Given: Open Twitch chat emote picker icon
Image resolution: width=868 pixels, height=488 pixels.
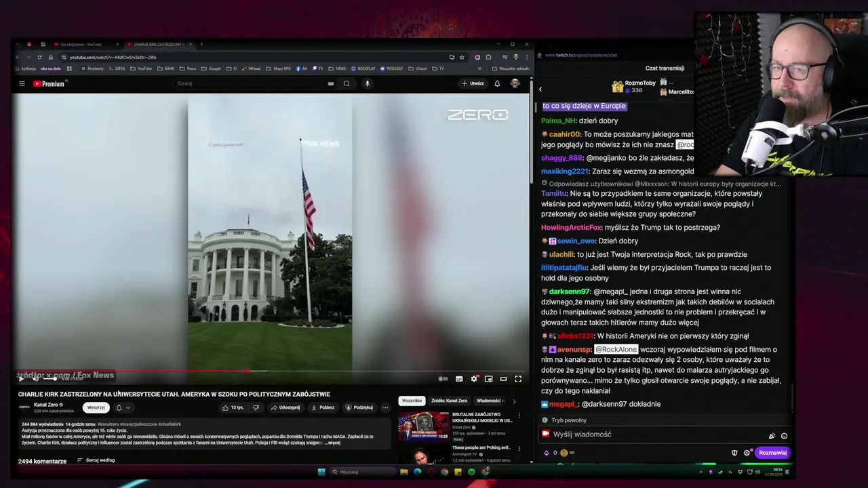Looking at the screenshot, I should (x=784, y=436).
